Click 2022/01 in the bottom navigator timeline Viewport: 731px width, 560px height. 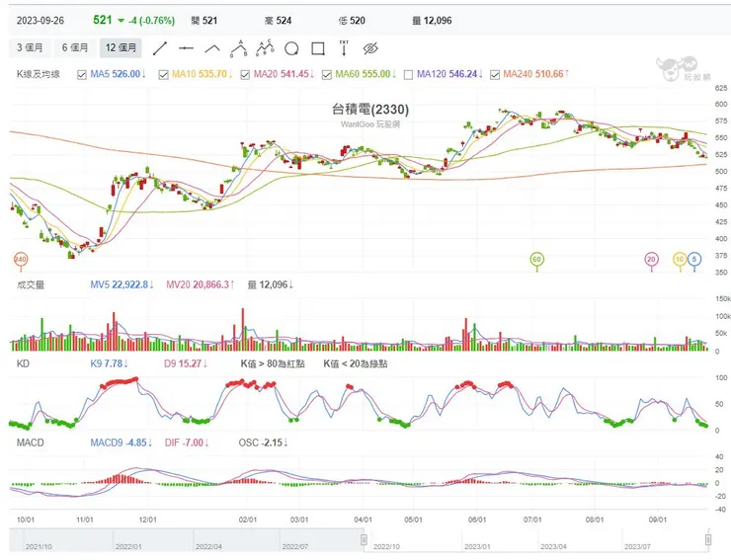coord(128,546)
